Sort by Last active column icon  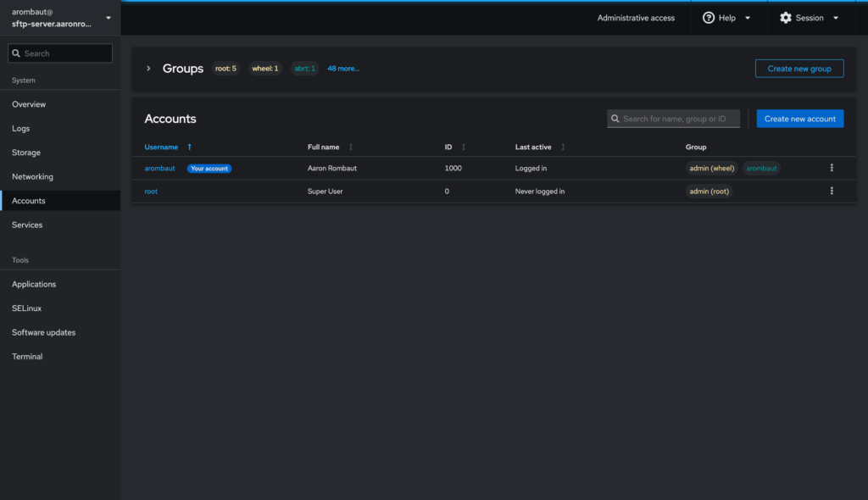tap(563, 147)
